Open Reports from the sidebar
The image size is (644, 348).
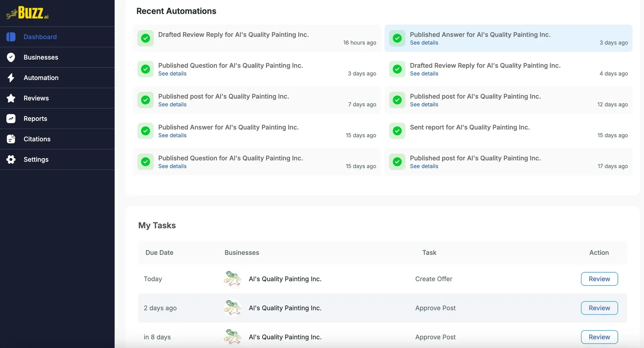pos(57,119)
